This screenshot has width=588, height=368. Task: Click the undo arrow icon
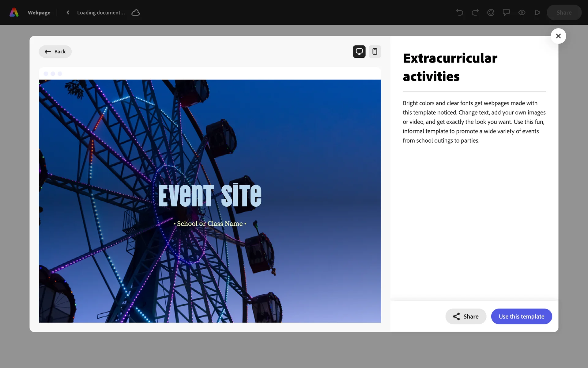459,13
